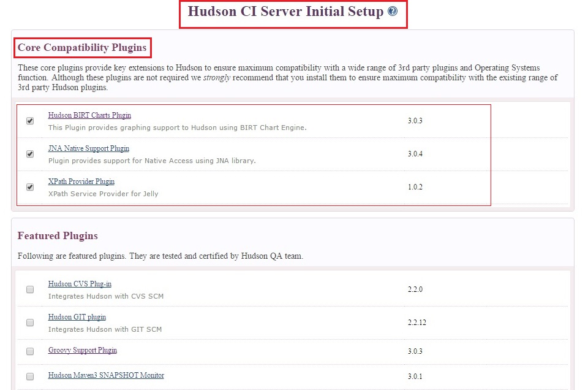This screenshot has width=588, height=390.
Task: Select version 3.0.1 of Maven3 SNAPSHOT Monitor
Action: [415, 376]
